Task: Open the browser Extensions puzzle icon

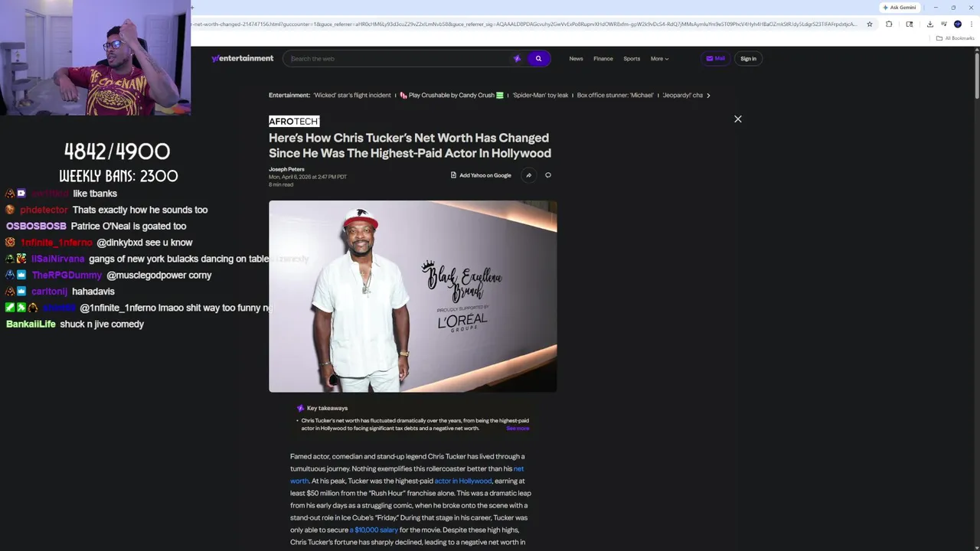Action: click(889, 24)
